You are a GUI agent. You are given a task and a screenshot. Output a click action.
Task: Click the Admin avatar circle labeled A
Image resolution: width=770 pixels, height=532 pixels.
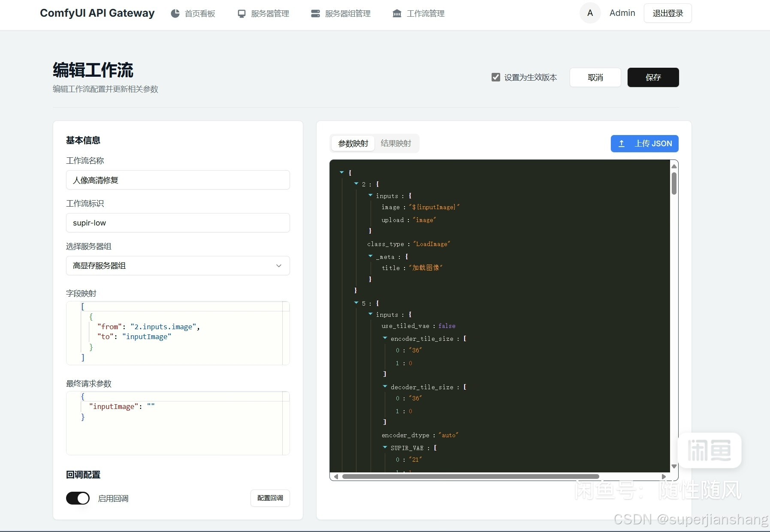click(590, 13)
